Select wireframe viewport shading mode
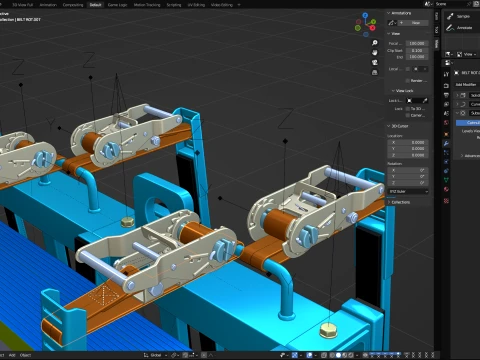480x360 pixels. point(332,355)
